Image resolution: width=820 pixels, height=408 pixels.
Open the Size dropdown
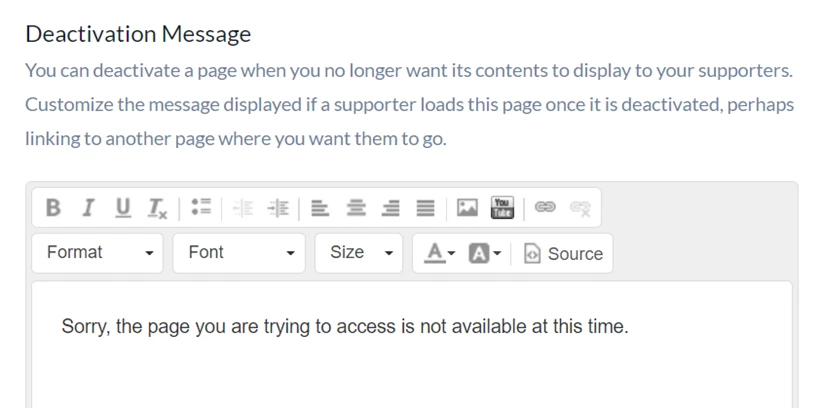click(359, 253)
